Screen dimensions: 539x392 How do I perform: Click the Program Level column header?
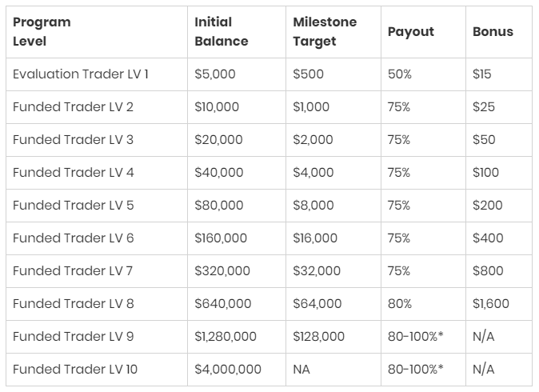click(42, 32)
